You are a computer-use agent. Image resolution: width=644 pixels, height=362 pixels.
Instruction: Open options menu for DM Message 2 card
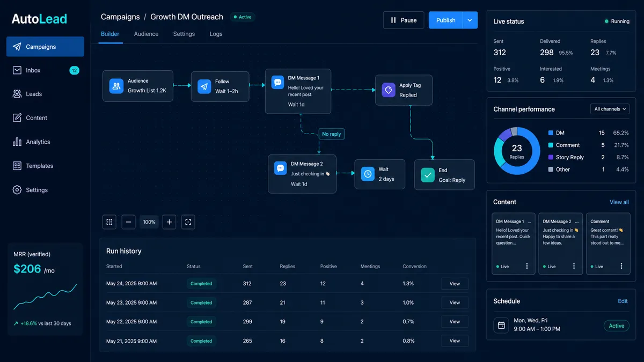pyautogui.click(x=574, y=266)
